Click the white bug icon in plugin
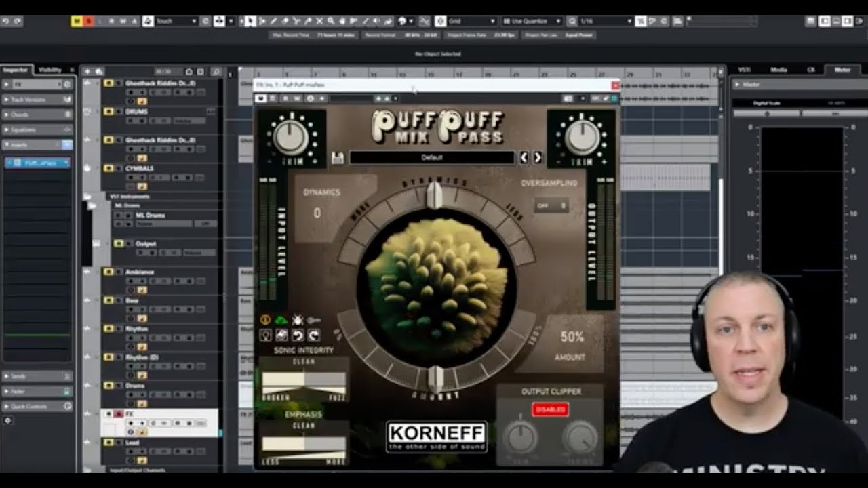 (297, 320)
